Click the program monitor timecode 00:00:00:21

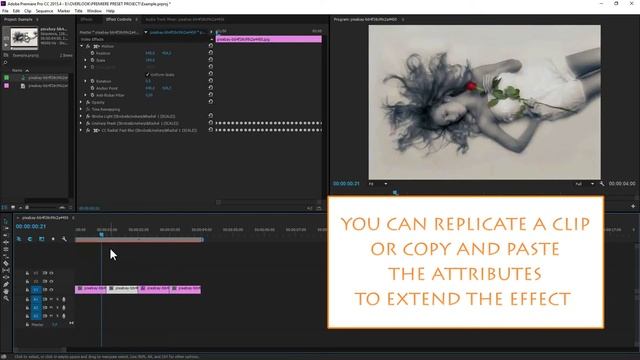[x=346, y=184]
